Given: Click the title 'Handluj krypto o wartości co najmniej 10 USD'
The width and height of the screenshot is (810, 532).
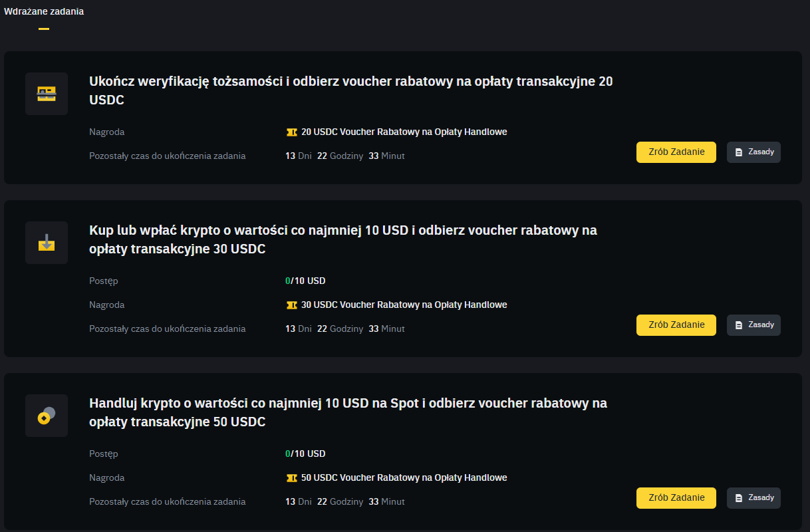Looking at the screenshot, I should point(348,412).
